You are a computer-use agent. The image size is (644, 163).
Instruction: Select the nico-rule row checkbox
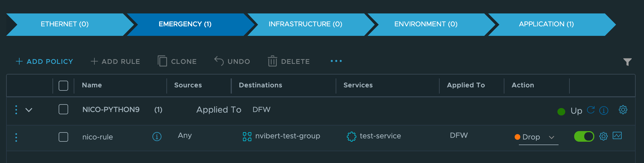(63, 137)
